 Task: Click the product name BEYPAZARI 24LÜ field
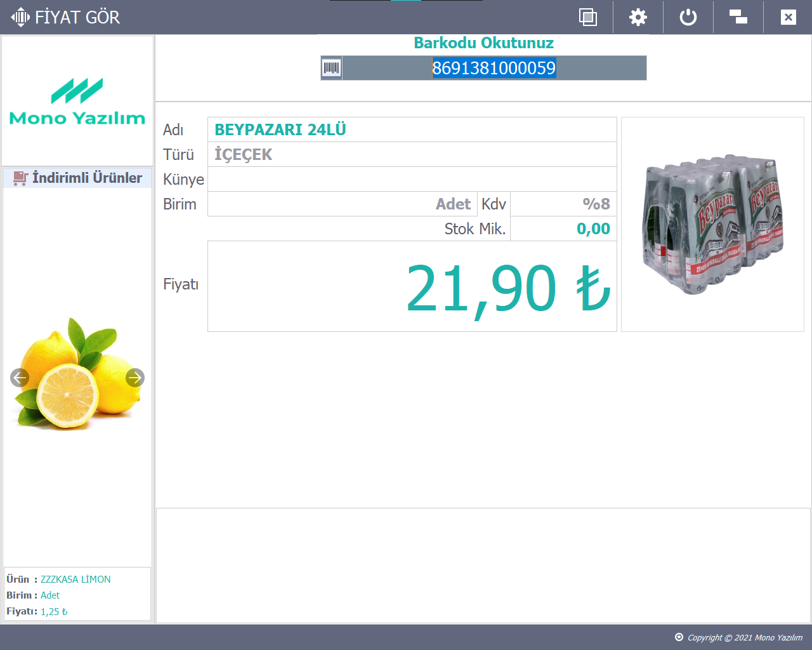coord(412,129)
